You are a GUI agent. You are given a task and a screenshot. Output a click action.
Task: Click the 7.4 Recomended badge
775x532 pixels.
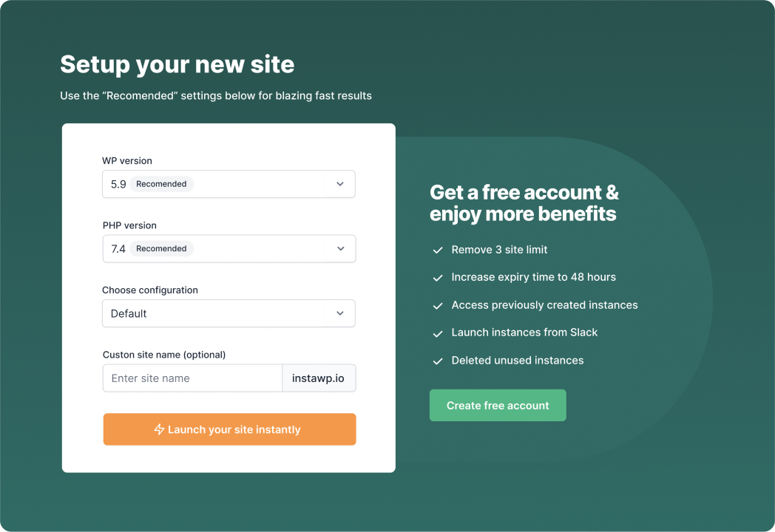click(161, 249)
